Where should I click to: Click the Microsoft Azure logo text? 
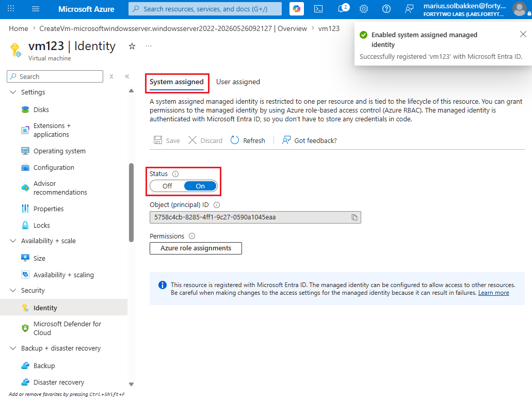tap(86, 9)
